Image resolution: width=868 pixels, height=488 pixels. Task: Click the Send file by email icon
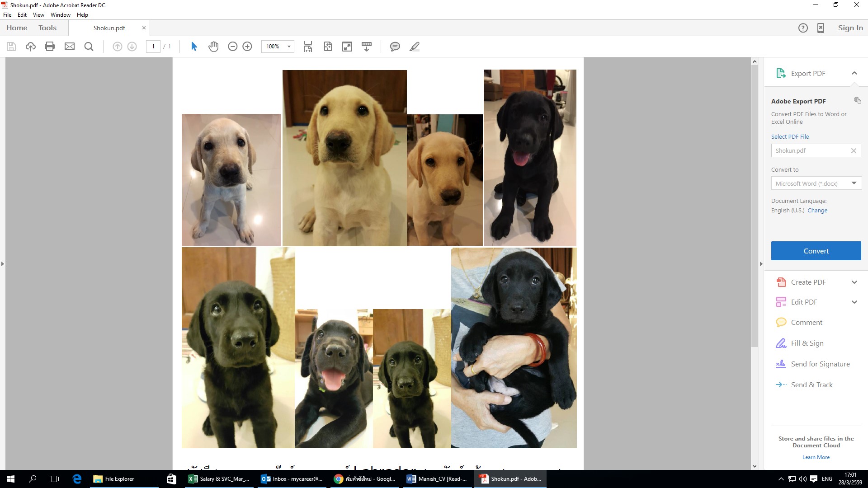[x=69, y=47]
